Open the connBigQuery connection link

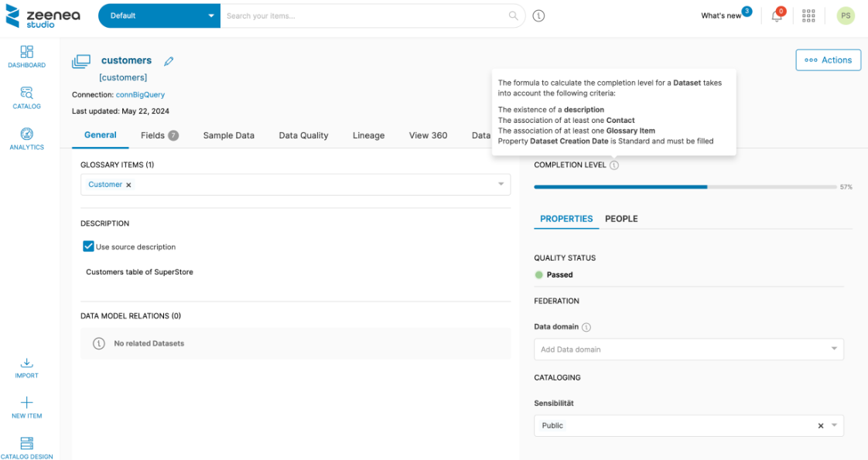coord(140,95)
